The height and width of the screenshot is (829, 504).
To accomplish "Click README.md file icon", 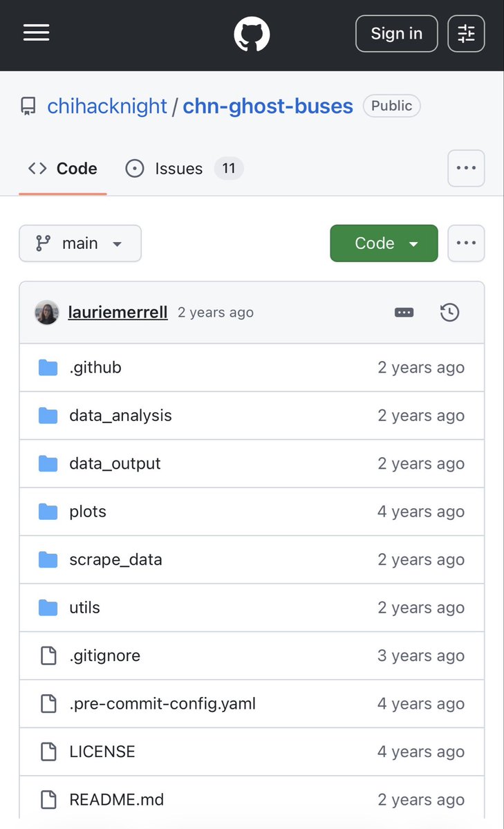I will click(48, 800).
